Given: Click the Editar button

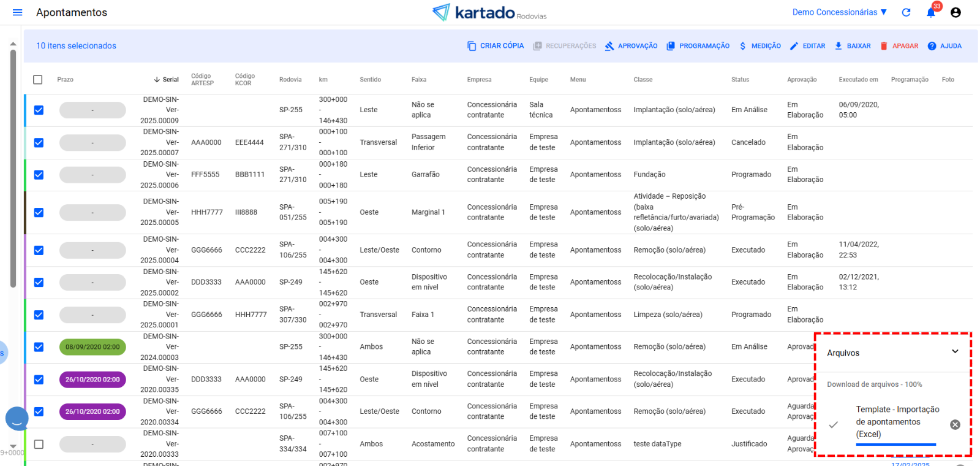Looking at the screenshot, I should [807, 46].
